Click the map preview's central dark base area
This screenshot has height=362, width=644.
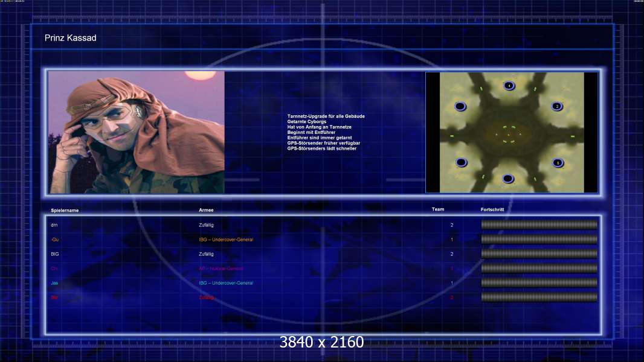(x=509, y=134)
